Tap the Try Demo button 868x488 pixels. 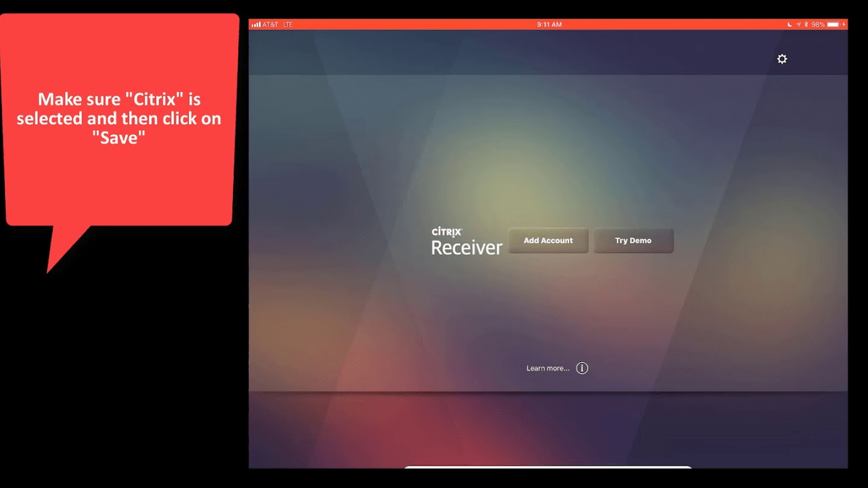[634, 240]
